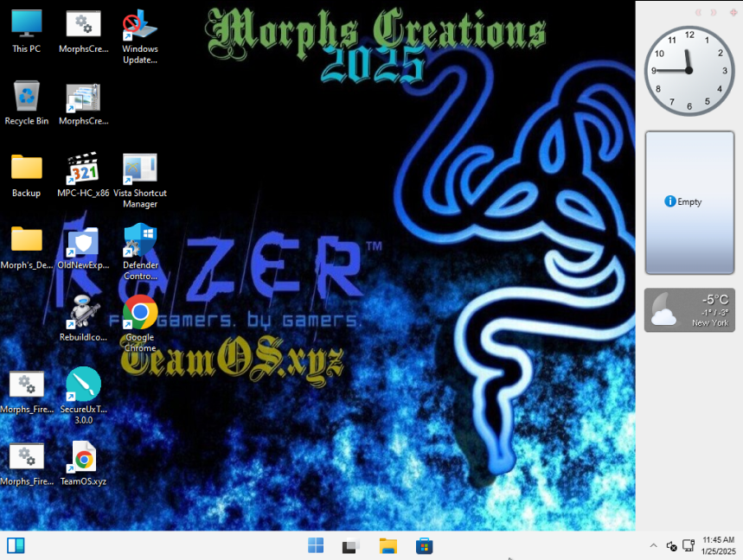Viewport: 743px width, 560px height.
Task: Go to the next sidebar page arrow
Action: point(713,12)
